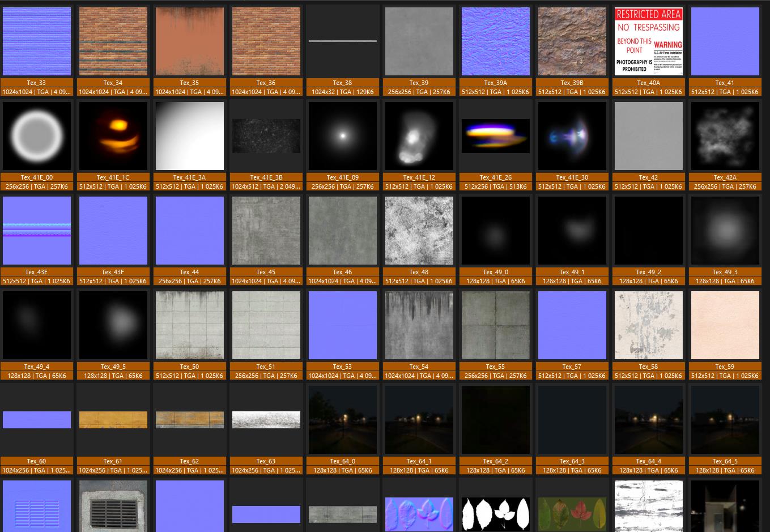Image resolution: width=770 pixels, height=532 pixels.
Task: Open the Tex_34 brick wall texture
Action: pos(113,41)
